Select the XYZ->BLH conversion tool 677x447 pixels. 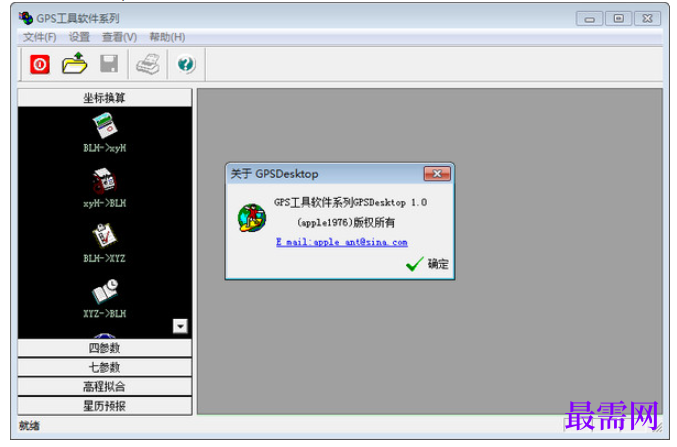104,298
